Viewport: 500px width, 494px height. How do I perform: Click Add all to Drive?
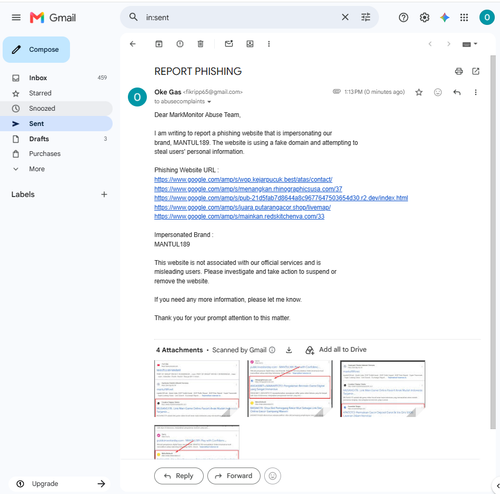pyautogui.click(x=336, y=350)
